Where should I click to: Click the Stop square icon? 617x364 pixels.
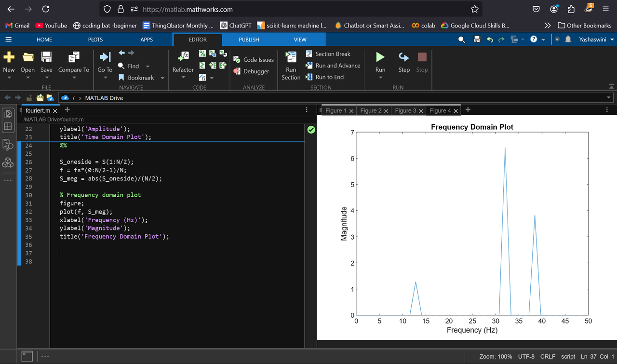point(422,57)
